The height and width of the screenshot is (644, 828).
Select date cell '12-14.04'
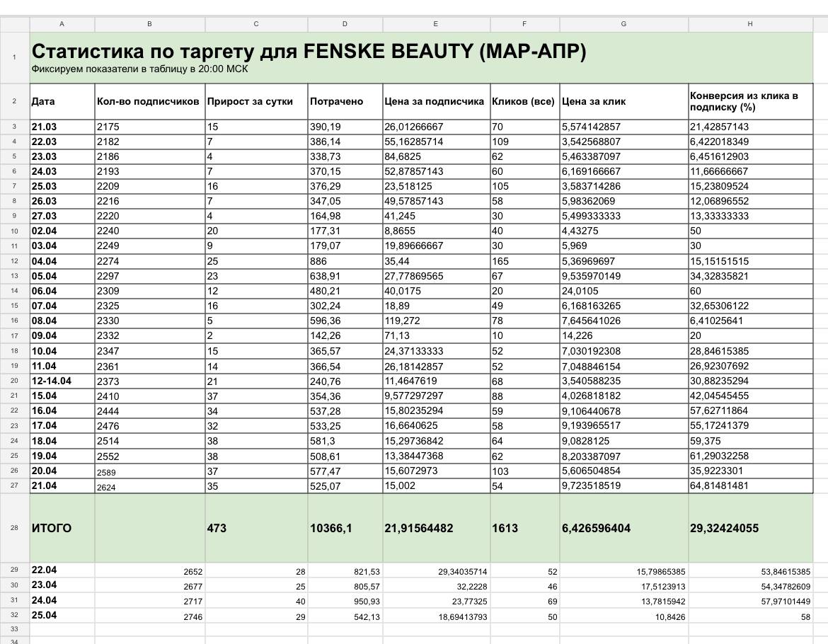pyautogui.click(x=62, y=381)
